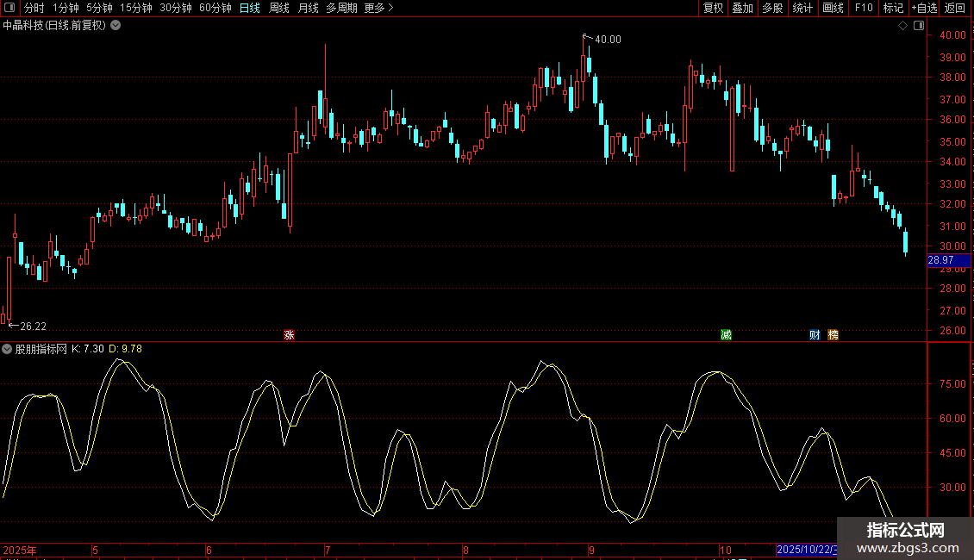974x560 pixels.
Task: Expand the 更多 period options
Action: [378, 8]
